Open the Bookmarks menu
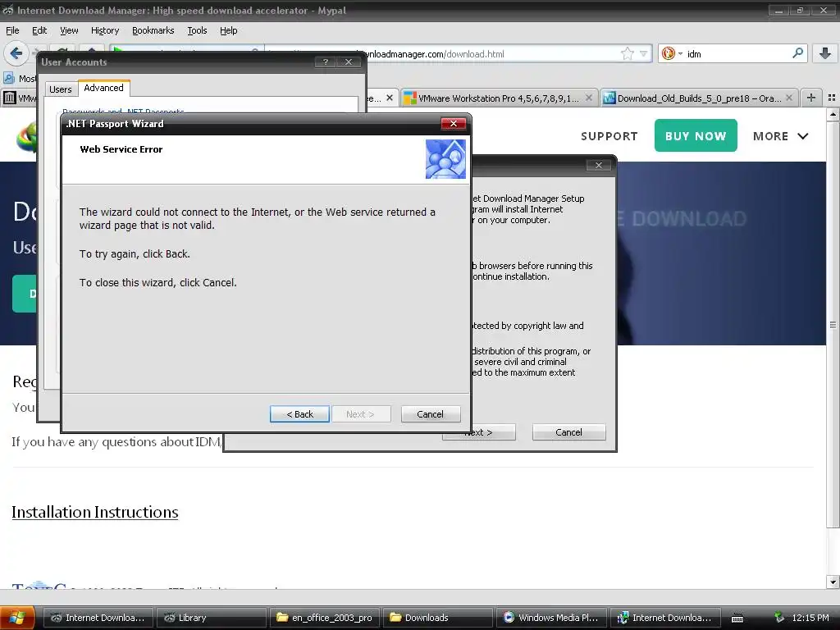 click(153, 30)
